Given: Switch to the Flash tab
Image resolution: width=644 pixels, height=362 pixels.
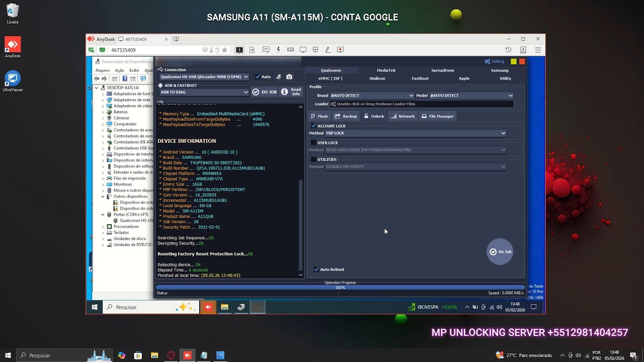Looking at the screenshot, I should pyautogui.click(x=319, y=116).
